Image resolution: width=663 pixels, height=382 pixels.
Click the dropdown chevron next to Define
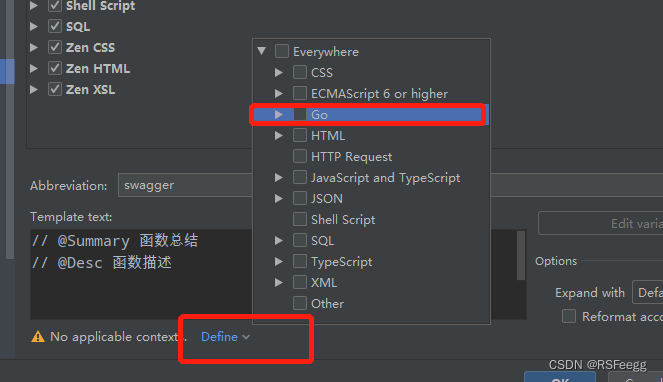point(246,337)
